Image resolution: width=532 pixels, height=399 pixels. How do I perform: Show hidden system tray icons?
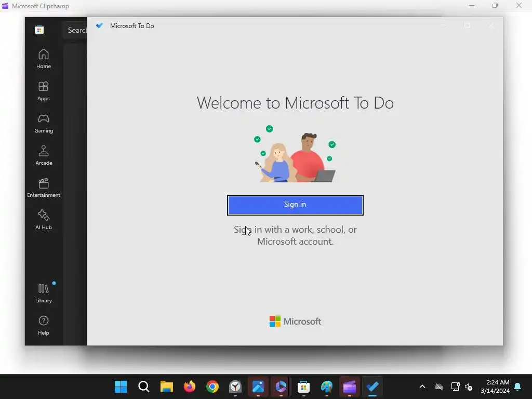[x=422, y=387]
